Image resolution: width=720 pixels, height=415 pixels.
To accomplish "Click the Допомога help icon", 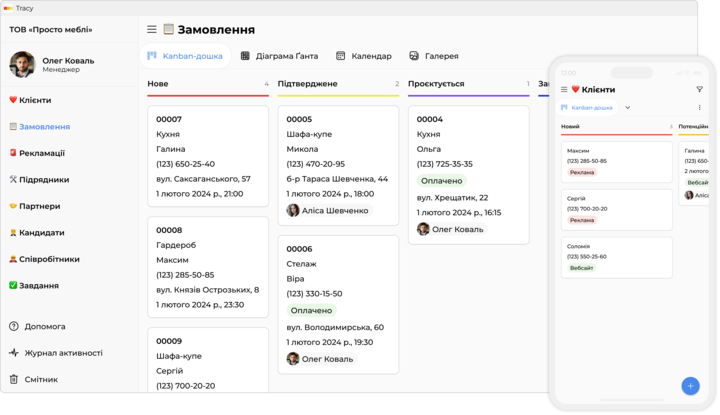I will (x=14, y=326).
